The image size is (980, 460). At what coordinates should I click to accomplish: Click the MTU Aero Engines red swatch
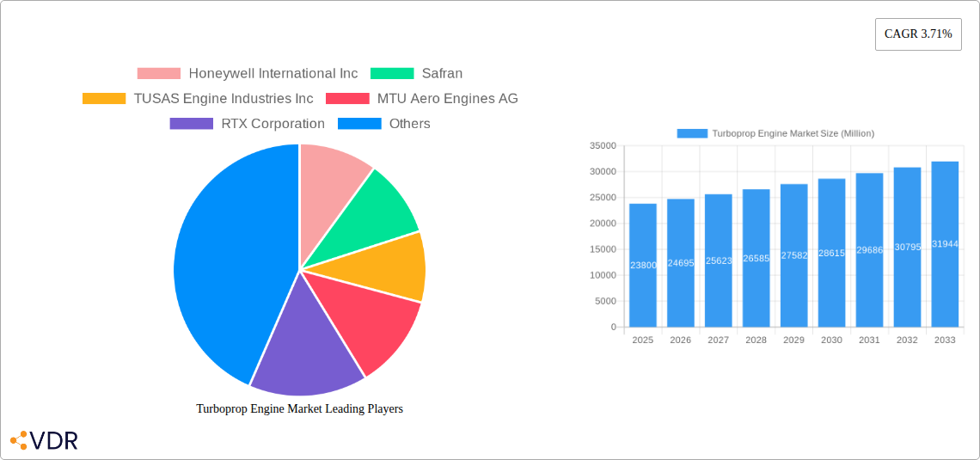tap(347, 98)
